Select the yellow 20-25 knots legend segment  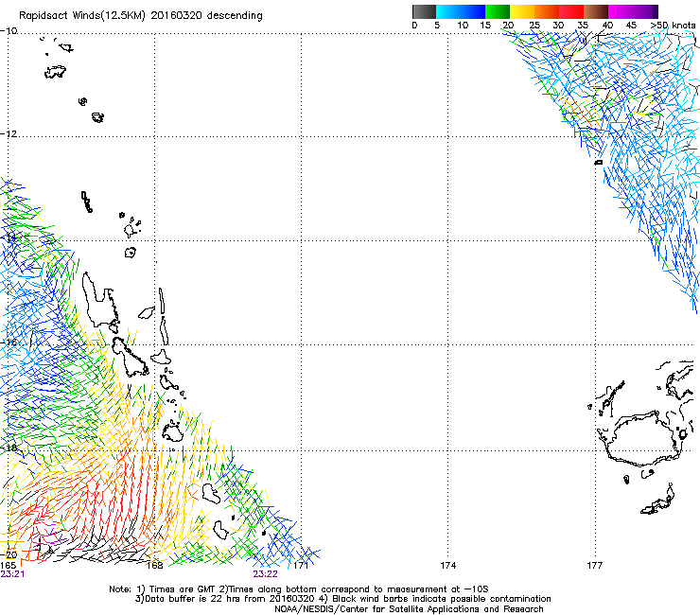522,11
